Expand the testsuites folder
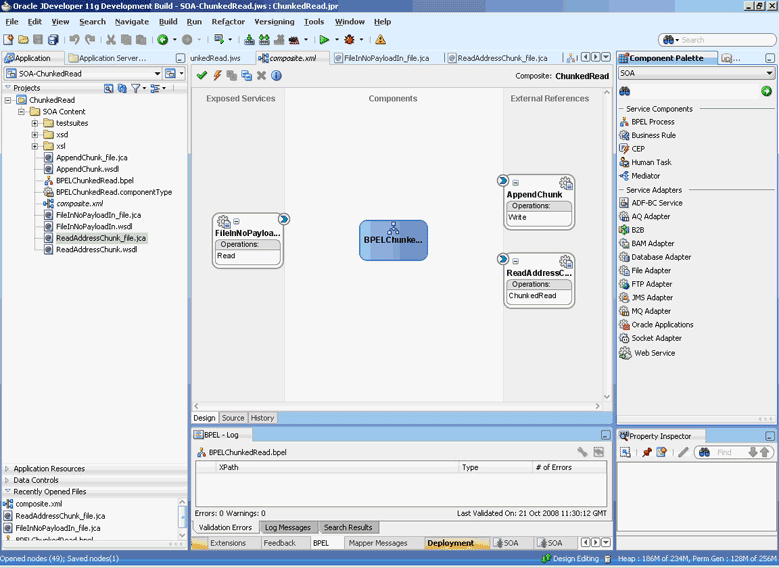 click(35, 123)
